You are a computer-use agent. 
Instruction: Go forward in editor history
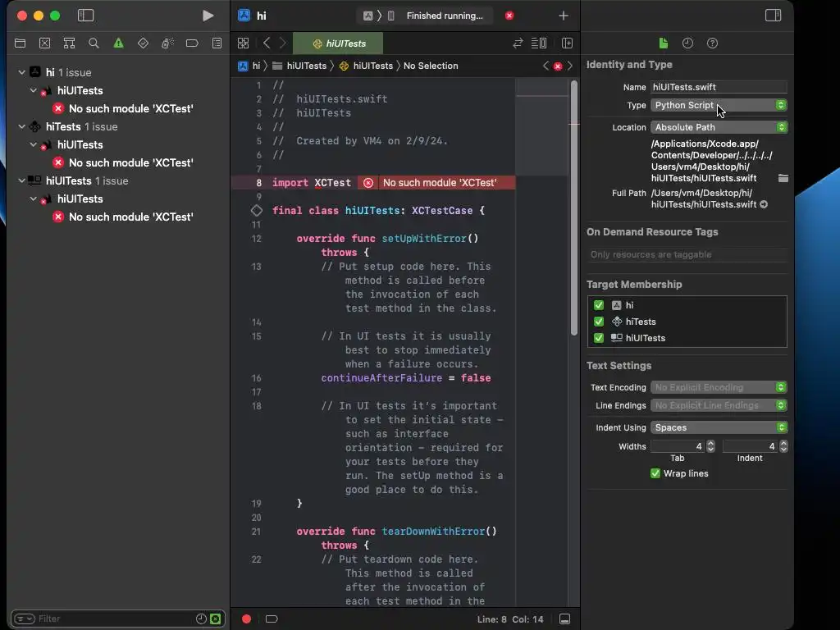point(283,43)
